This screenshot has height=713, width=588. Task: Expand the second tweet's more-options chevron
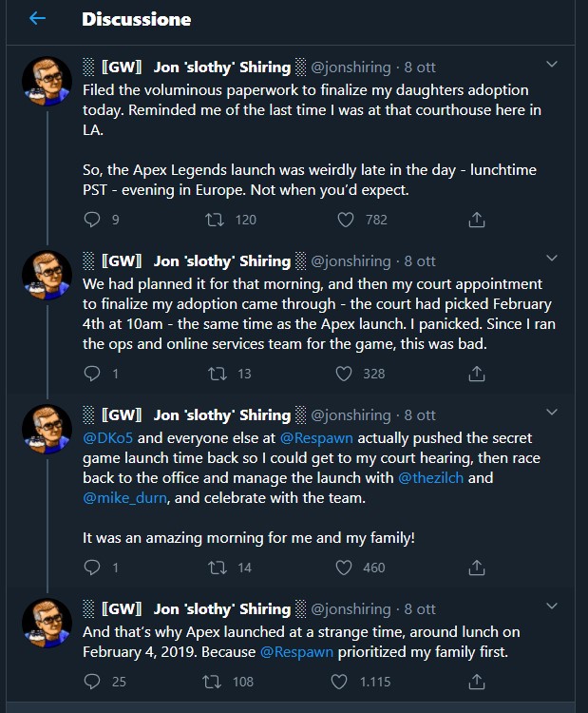[x=552, y=259]
